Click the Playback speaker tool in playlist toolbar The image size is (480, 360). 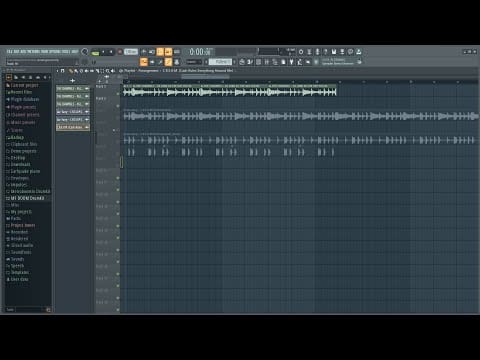[x=113, y=71]
